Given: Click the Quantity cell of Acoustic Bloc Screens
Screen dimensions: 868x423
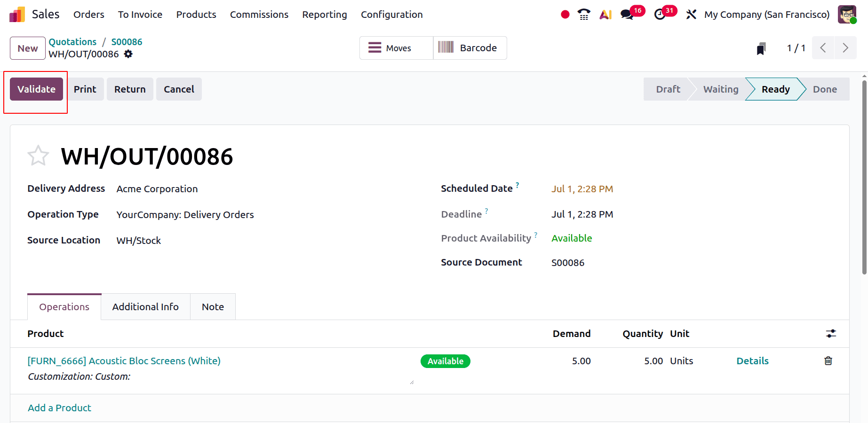Looking at the screenshot, I should [653, 361].
